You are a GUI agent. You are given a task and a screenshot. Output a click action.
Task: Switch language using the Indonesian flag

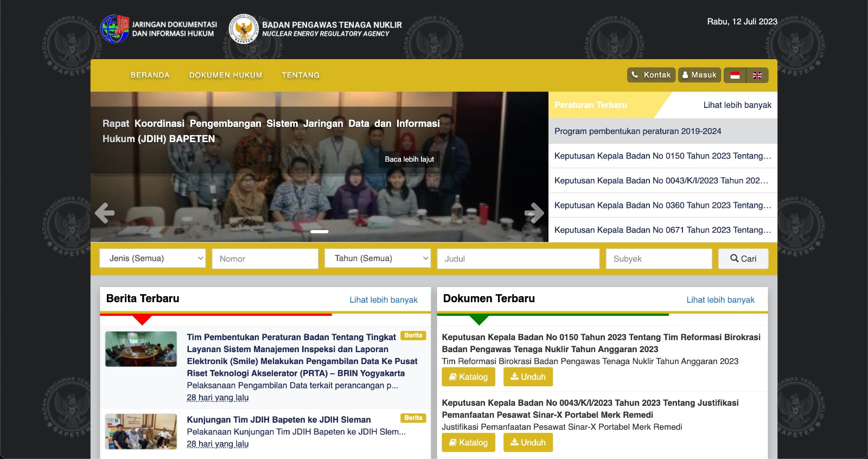735,75
